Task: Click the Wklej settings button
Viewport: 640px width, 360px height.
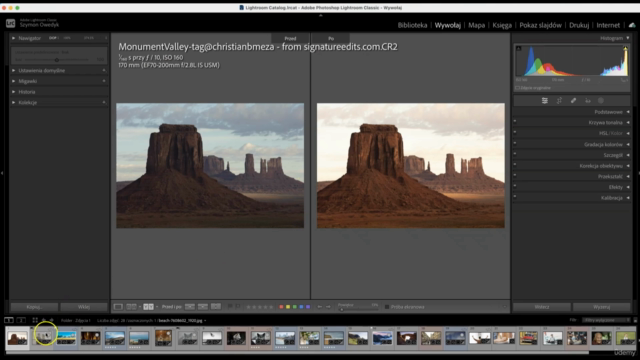Action: coord(84,307)
